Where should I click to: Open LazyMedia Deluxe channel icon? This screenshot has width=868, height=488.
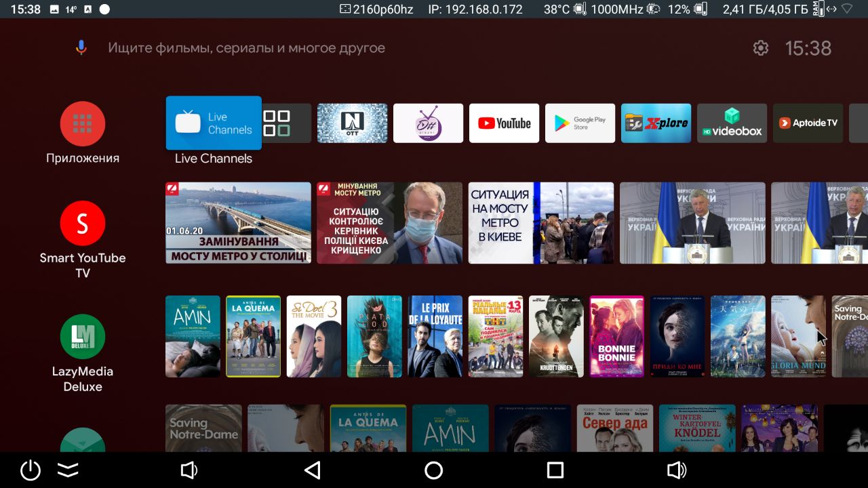(x=82, y=337)
